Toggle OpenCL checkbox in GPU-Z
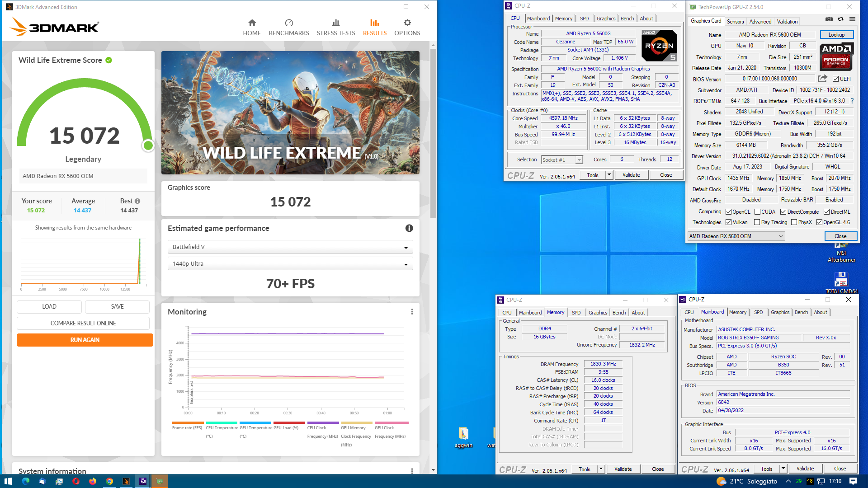 [728, 211]
